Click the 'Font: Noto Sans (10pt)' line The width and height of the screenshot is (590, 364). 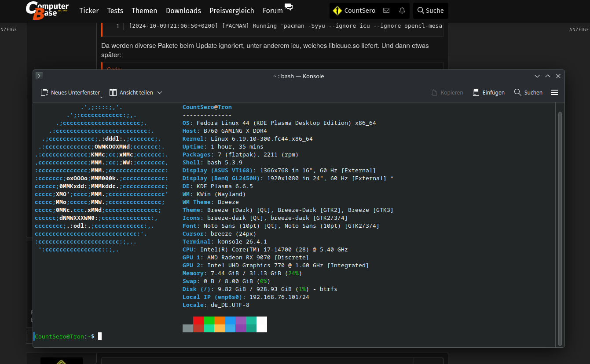281,226
